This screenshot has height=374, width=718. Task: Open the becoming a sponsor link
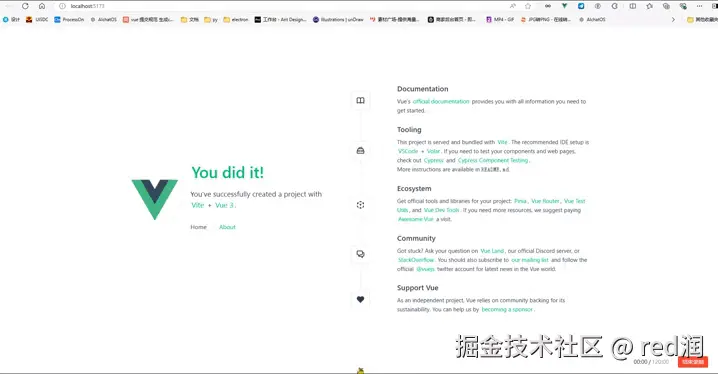(x=507, y=309)
